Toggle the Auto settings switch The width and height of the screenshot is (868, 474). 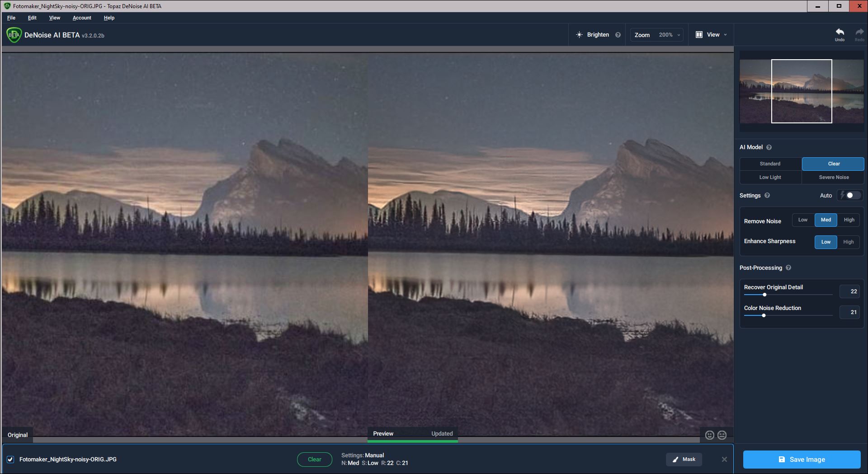point(852,195)
